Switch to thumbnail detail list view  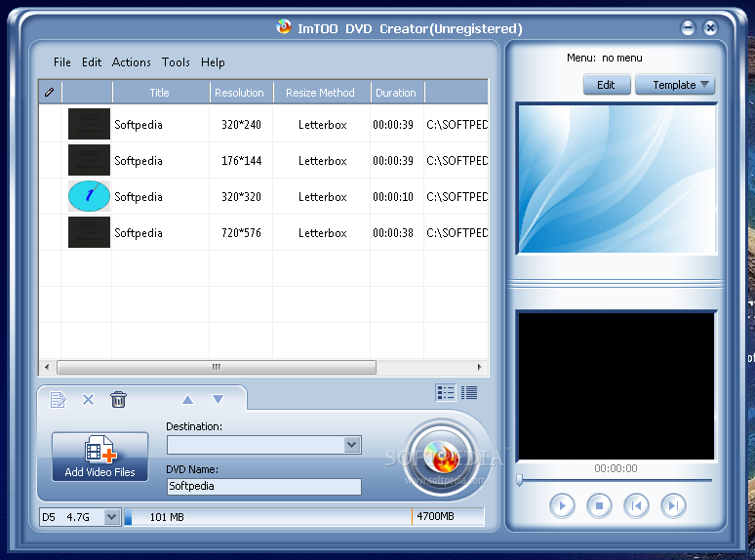[x=446, y=393]
